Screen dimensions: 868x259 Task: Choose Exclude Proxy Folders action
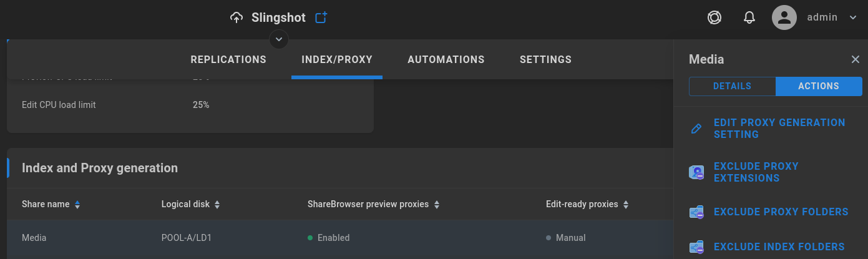(x=781, y=212)
